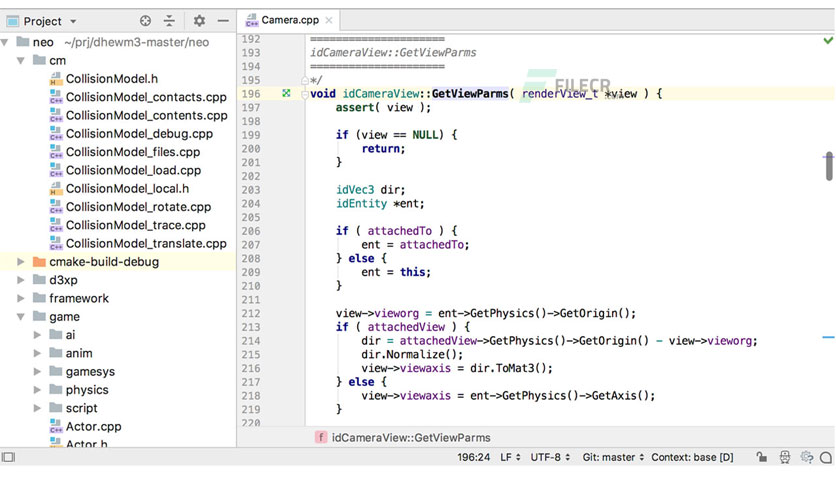This screenshot has width=836, height=484.
Task: Click renderView_t type on line 196
Action: pyautogui.click(x=560, y=94)
